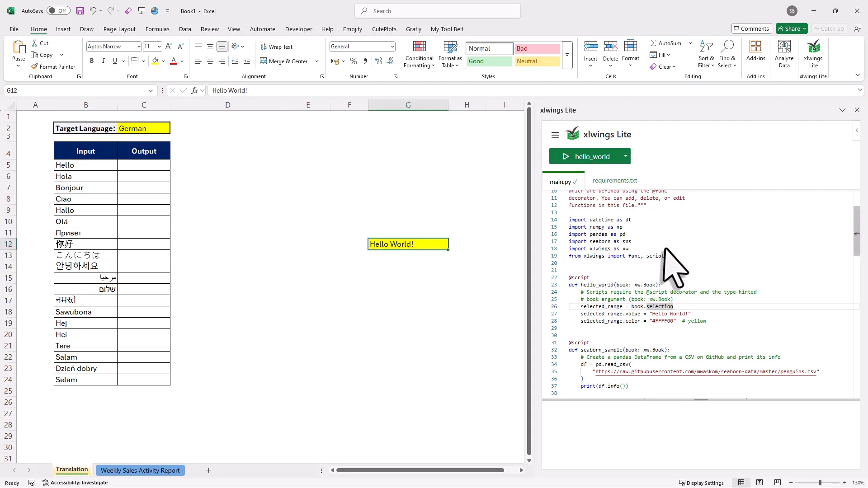Switch to Weekly Sales Activity Report sheet

click(x=140, y=470)
